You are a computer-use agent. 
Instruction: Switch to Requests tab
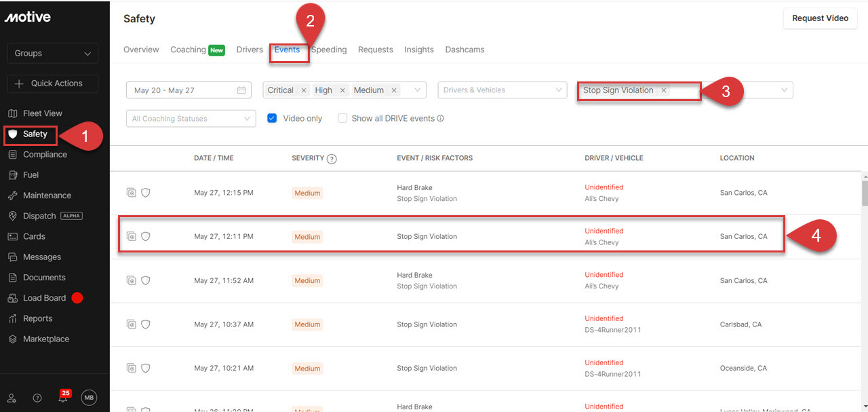pos(376,50)
